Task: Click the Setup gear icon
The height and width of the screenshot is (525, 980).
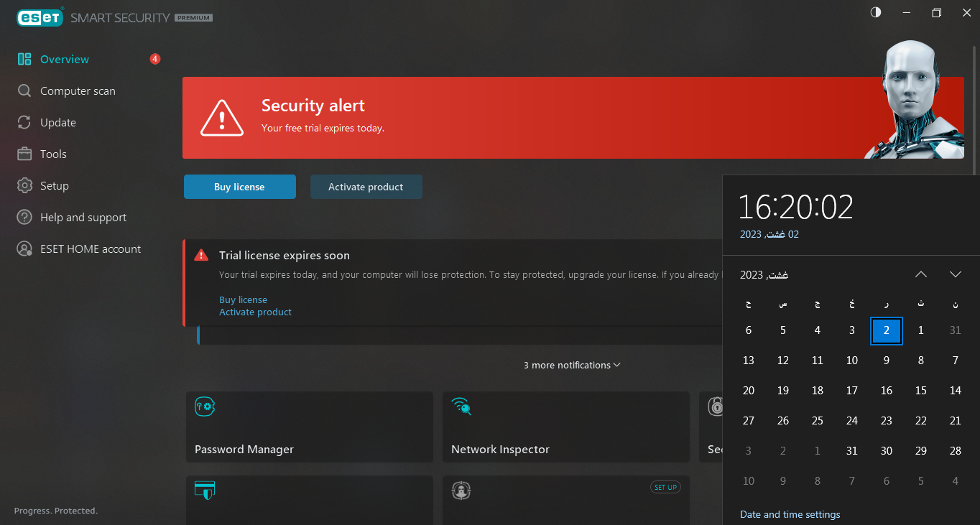Action: click(x=24, y=186)
